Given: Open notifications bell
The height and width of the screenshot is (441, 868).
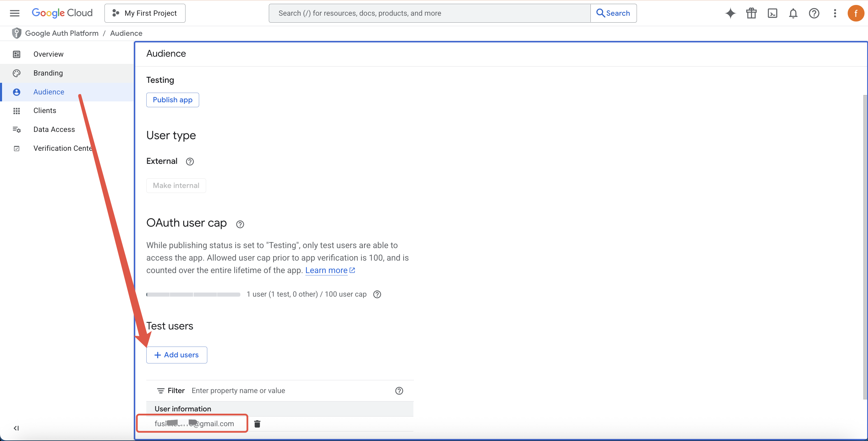Looking at the screenshot, I should [x=793, y=13].
